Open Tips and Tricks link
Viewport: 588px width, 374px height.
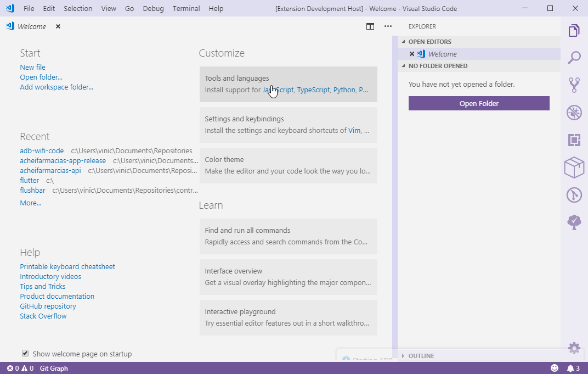click(42, 287)
